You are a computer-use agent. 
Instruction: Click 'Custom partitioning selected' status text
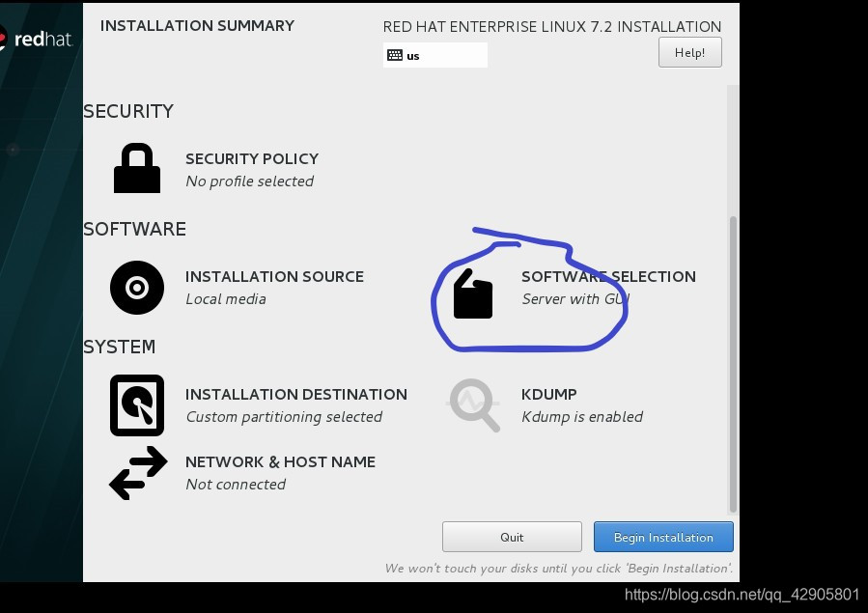tap(284, 417)
